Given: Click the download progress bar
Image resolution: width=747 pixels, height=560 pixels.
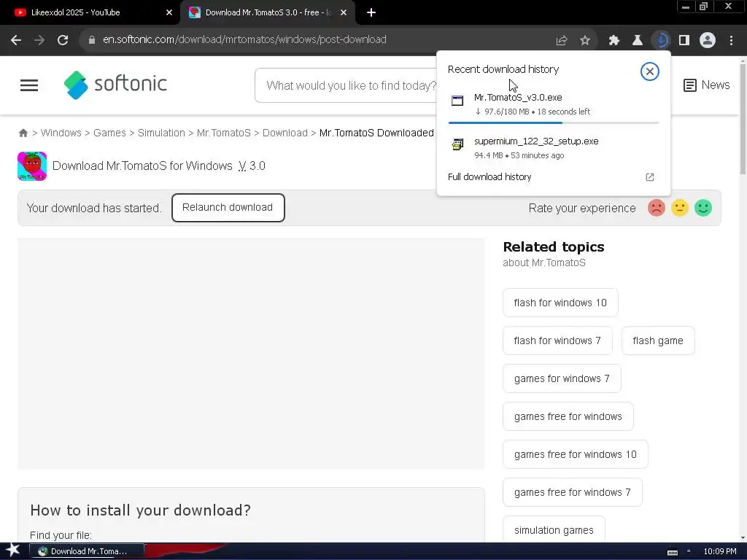Looking at the screenshot, I should 553,122.
